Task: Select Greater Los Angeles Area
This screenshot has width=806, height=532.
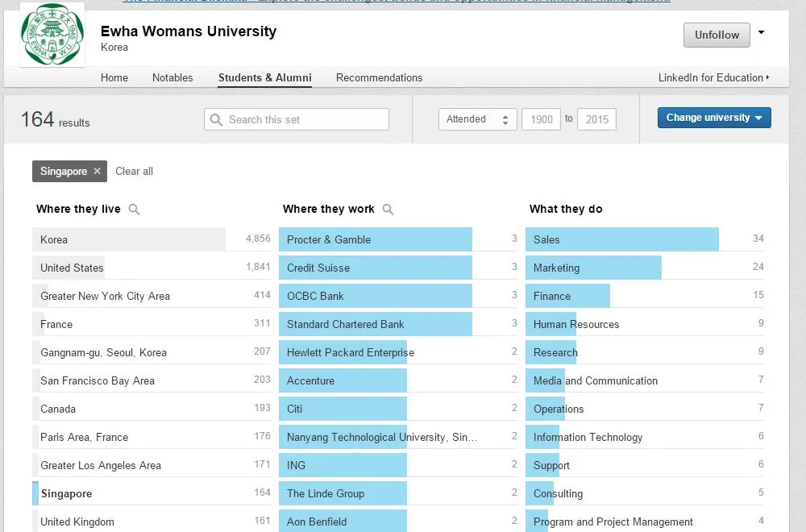Action: (x=152, y=466)
